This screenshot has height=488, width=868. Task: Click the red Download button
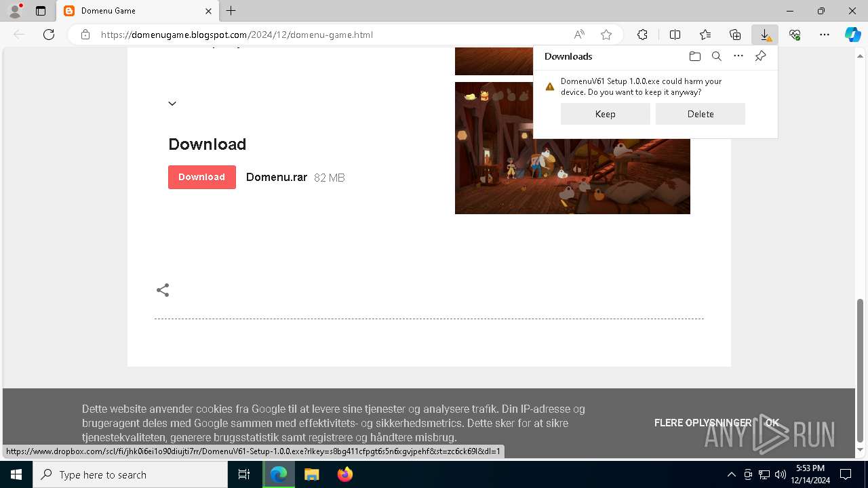202,177
